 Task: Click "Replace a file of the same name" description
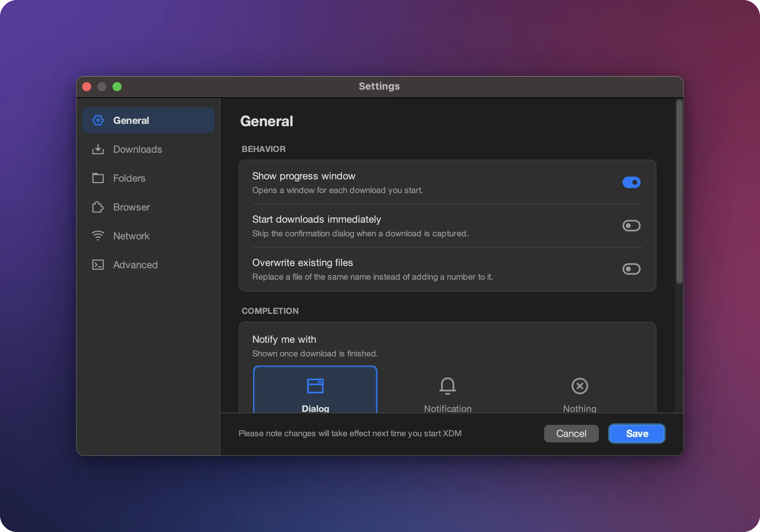point(372,277)
